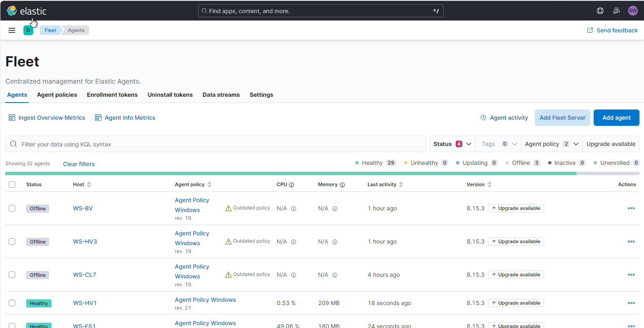
Task: Select the WS-BV agent checkbox
Action: tap(12, 208)
